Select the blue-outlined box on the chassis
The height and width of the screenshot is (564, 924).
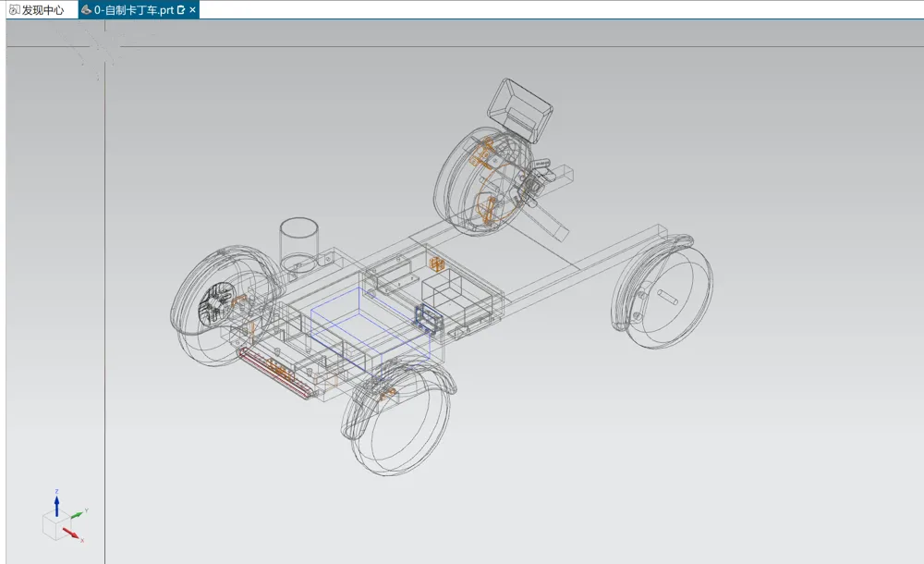click(371, 332)
